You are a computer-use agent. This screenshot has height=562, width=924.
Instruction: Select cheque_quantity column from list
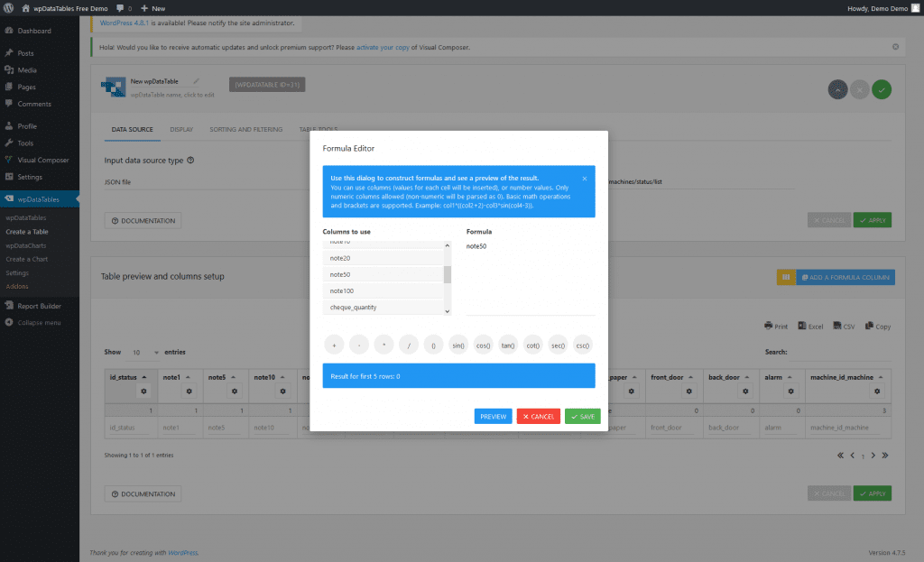click(383, 308)
